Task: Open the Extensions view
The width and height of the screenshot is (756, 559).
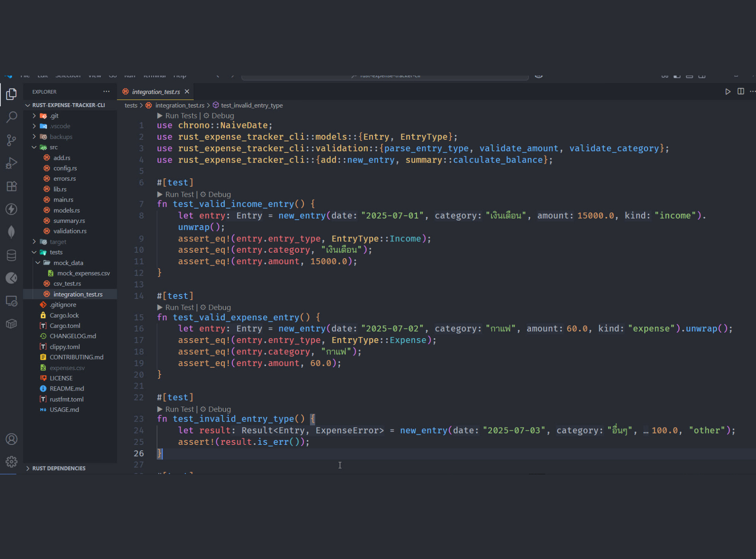Action: tap(11, 186)
